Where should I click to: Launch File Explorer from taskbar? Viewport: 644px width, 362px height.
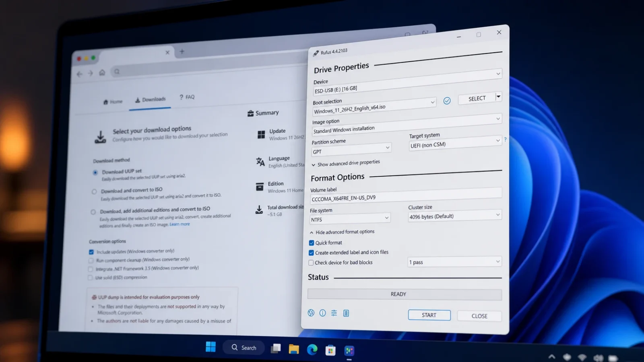(x=294, y=349)
